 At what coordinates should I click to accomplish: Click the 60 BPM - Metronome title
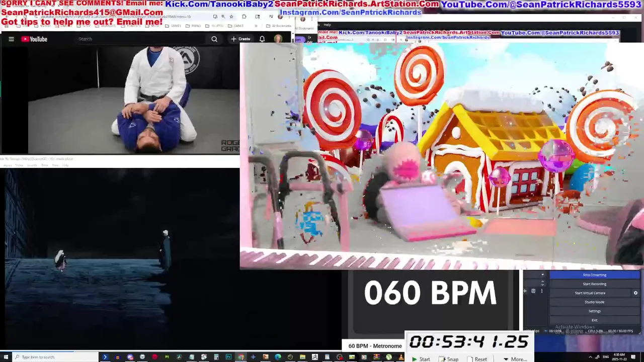(375, 346)
